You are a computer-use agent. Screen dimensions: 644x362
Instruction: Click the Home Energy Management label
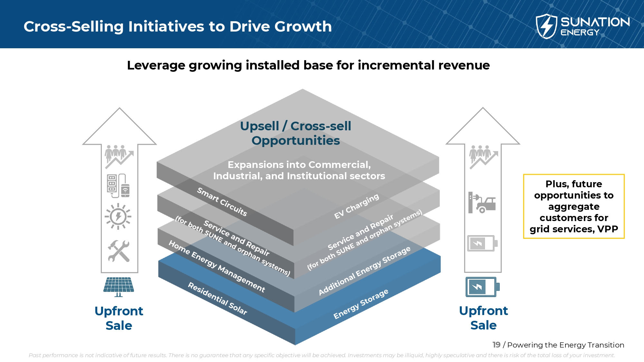[217, 266]
